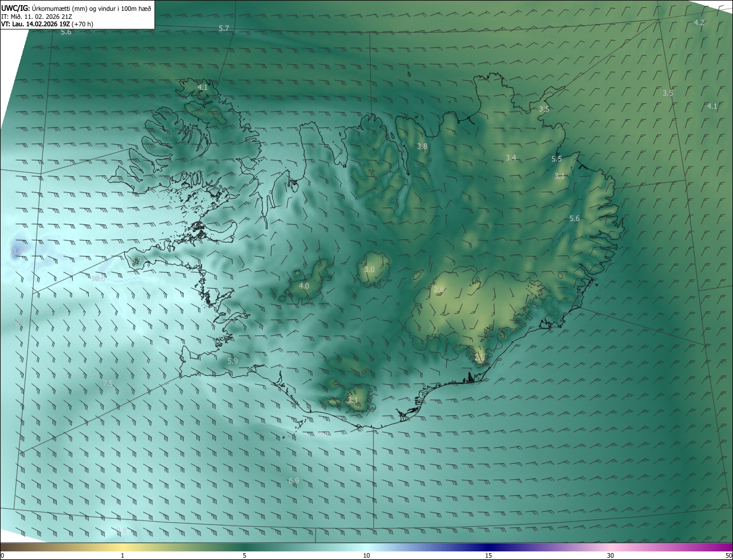Click the 6.9 value south of Iceland

coord(294,481)
